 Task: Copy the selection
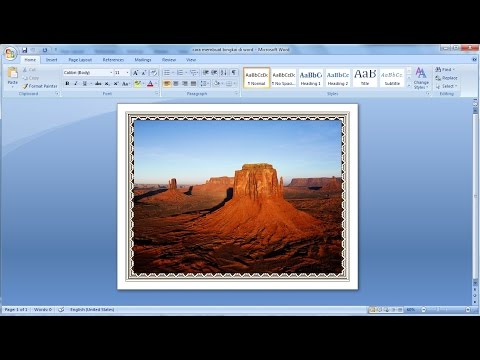click(31, 78)
